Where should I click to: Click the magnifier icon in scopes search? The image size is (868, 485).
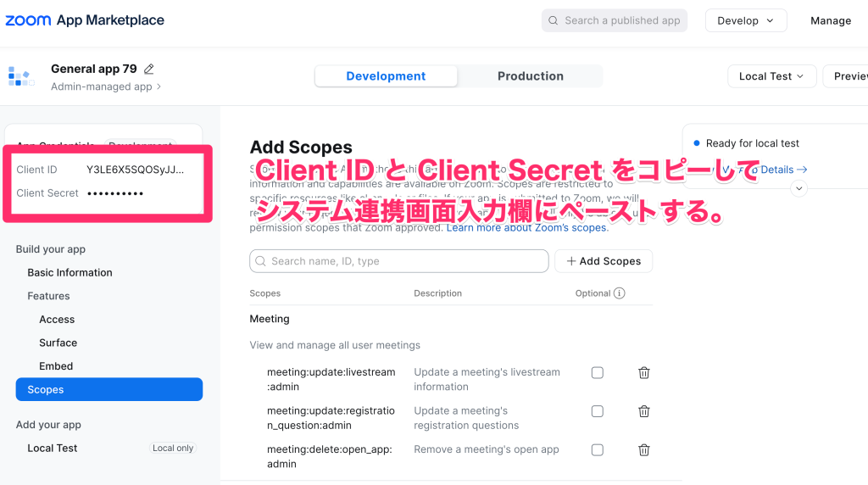coord(261,261)
